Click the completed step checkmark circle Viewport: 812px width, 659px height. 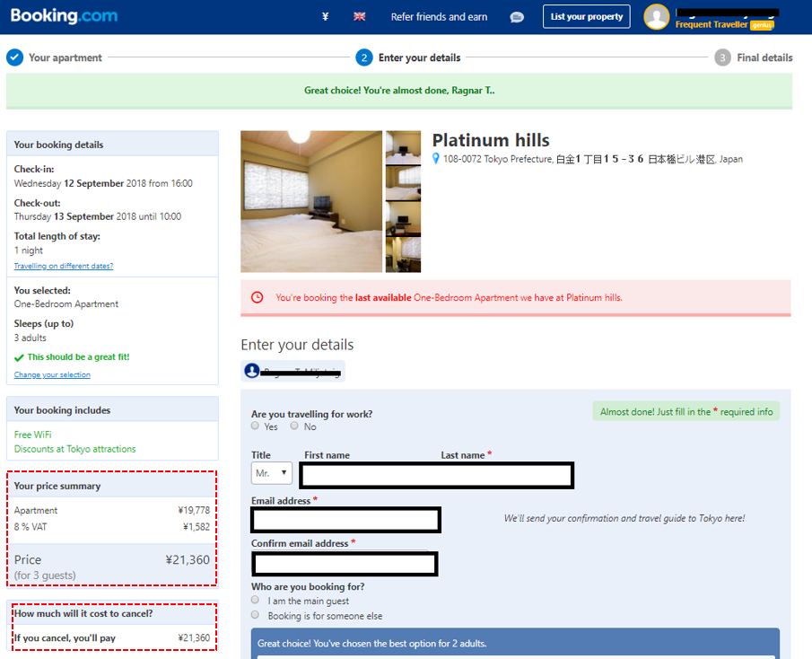[14, 57]
